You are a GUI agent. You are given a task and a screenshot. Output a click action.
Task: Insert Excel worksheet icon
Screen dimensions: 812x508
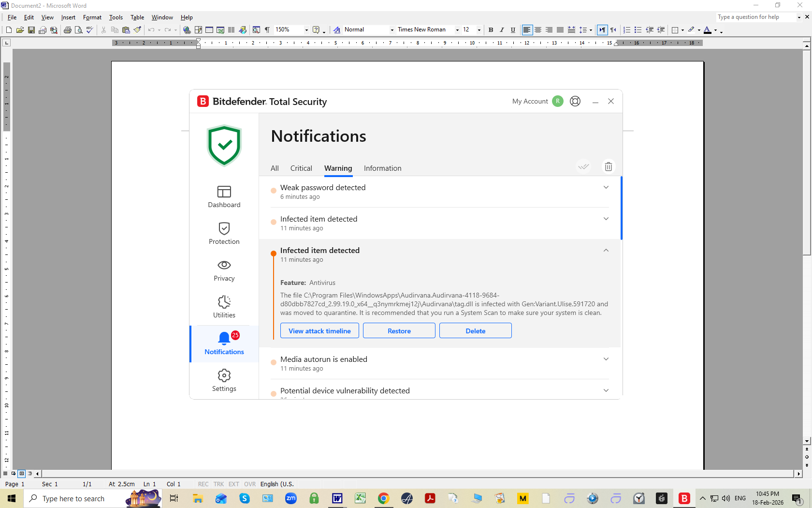(x=220, y=30)
